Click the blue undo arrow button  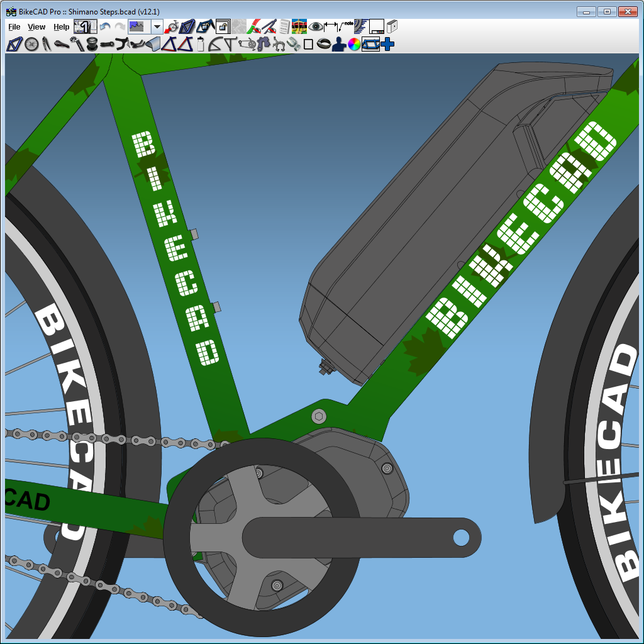click(x=104, y=26)
